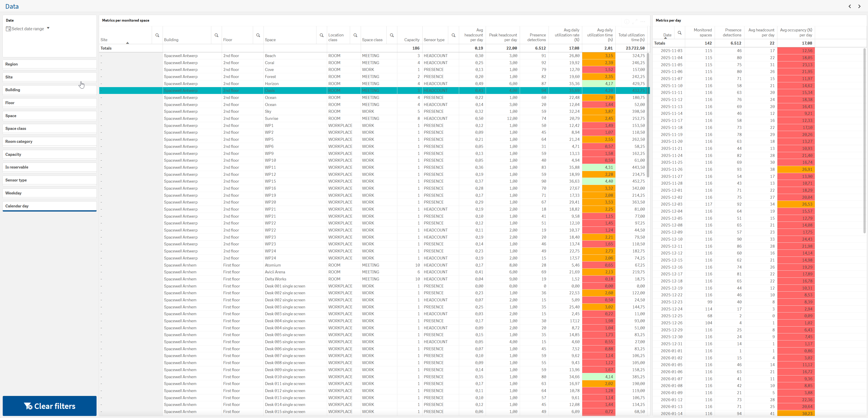This screenshot has width=868, height=418.
Task: Expand the Region filter pane
Action: [50, 64]
